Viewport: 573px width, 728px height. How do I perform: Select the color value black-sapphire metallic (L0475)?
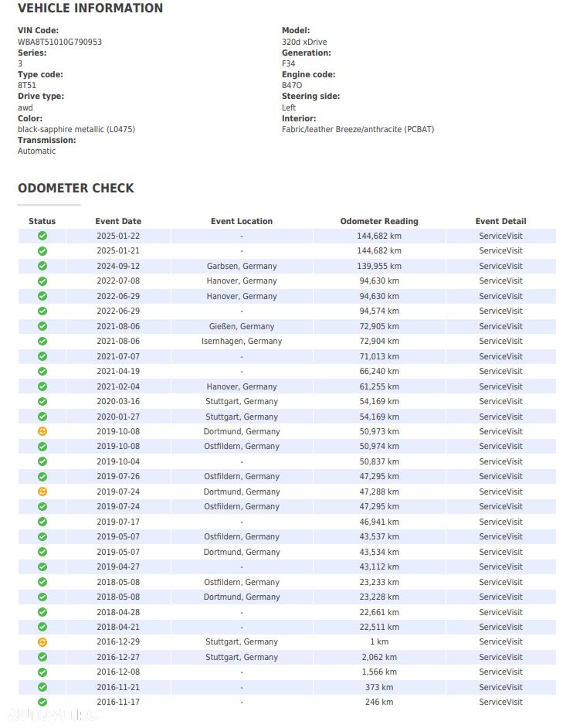(x=76, y=130)
